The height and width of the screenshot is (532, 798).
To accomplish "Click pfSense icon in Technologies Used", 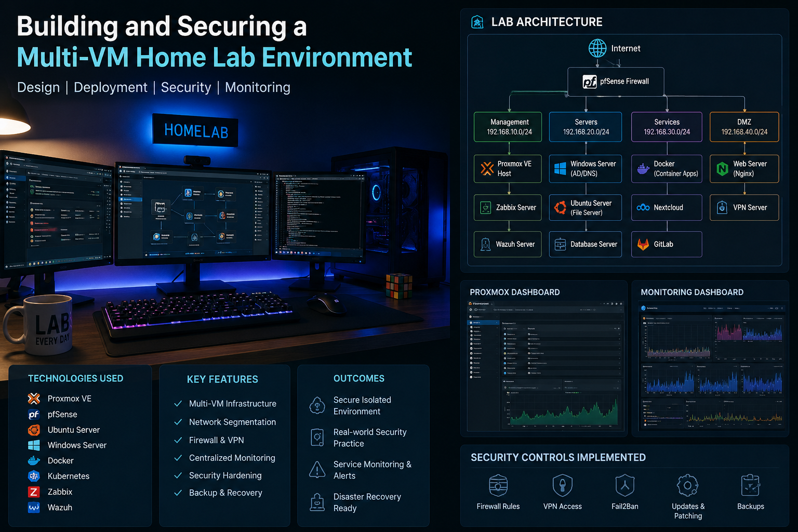I will (x=34, y=415).
